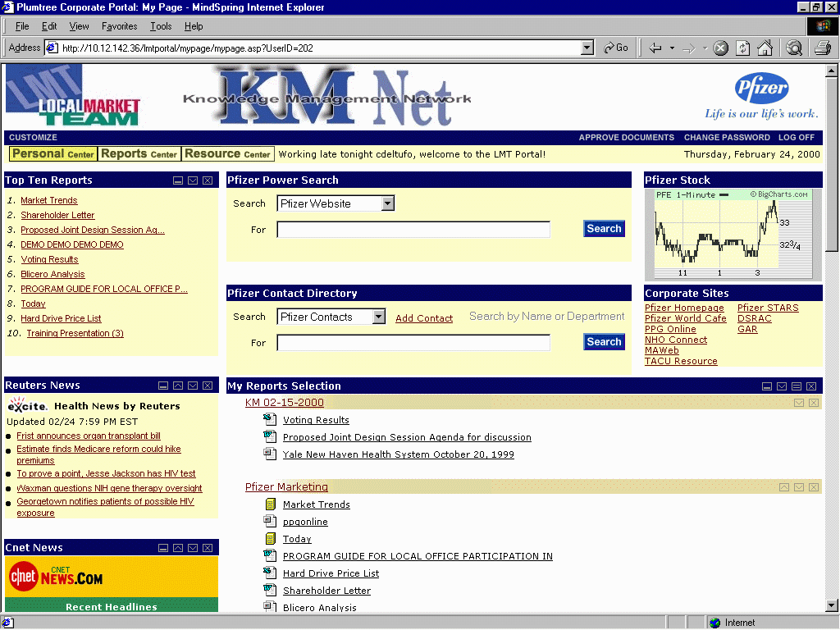Minimize the My Reports Selection gadget
Image resolution: width=840 pixels, height=630 pixels.
(x=767, y=386)
